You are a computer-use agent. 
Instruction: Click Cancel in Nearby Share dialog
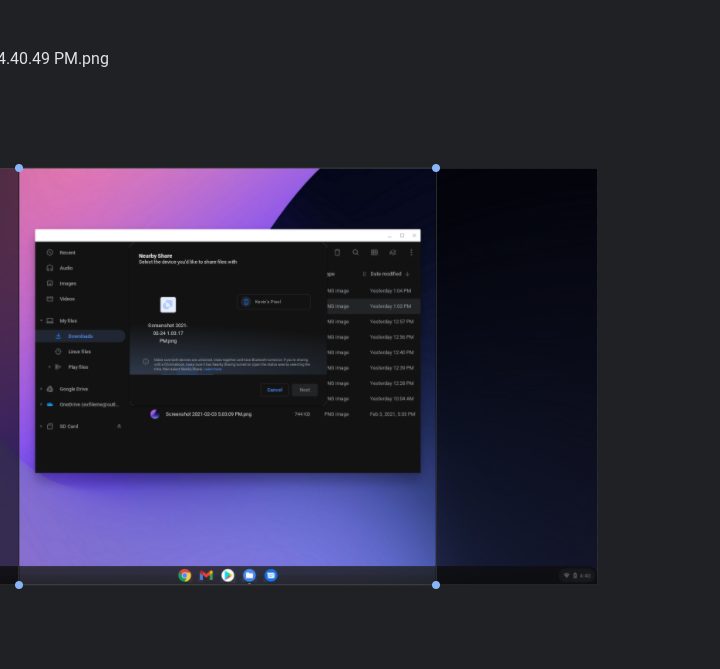click(275, 390)
